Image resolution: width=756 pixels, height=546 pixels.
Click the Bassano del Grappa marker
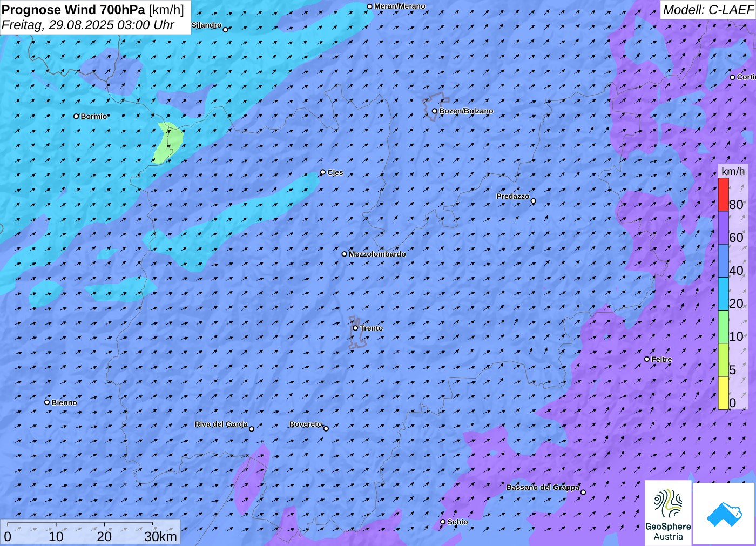tap(583, 492)
